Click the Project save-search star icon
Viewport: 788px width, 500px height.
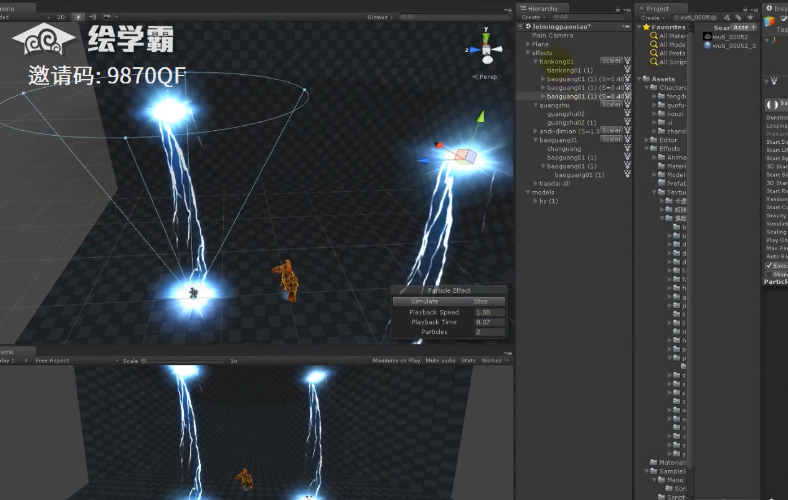coord(750,17)
